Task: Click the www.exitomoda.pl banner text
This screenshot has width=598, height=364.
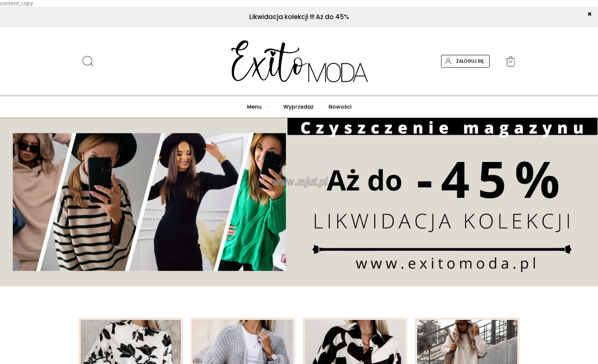Action: point(446,264)
